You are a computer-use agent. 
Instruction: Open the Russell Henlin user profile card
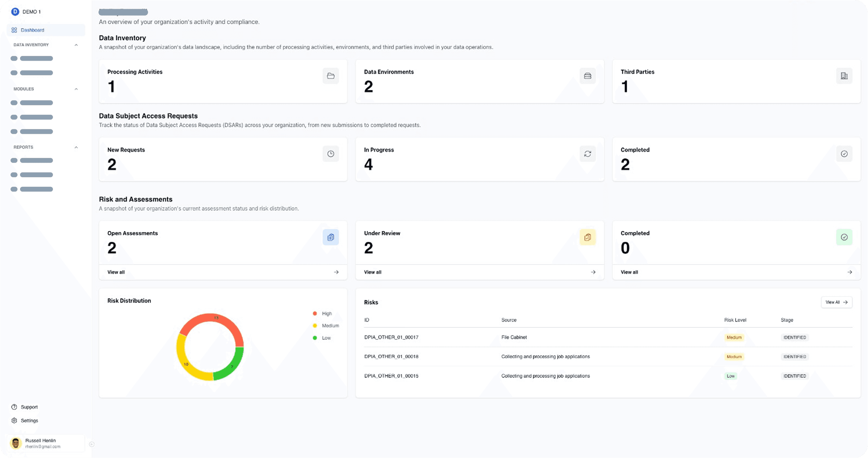(46, 443)
